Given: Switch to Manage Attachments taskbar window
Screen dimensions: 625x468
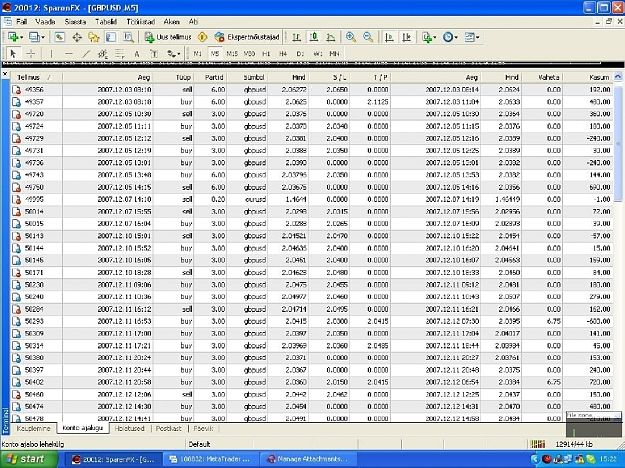Looking at the screenshot, I should click(308, 459).
